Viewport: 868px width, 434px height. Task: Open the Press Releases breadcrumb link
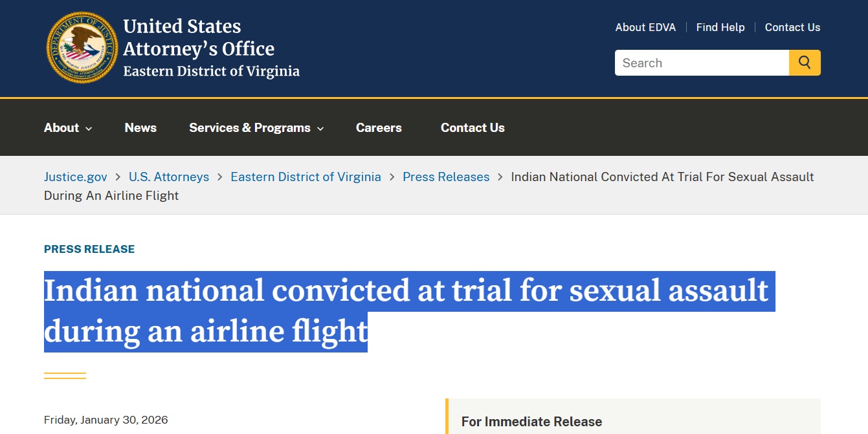(446, 177)
